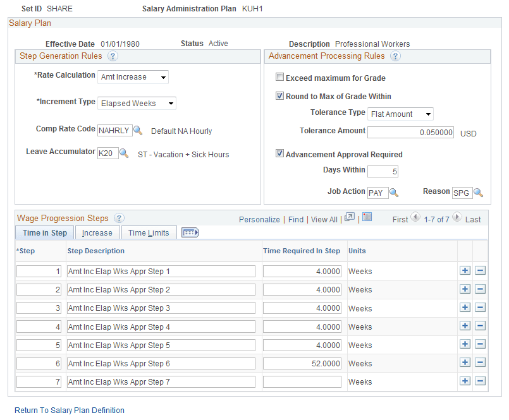This screenshot has width=509, height=420.
Task: Add a new row after Step 3
Action: 465,308
